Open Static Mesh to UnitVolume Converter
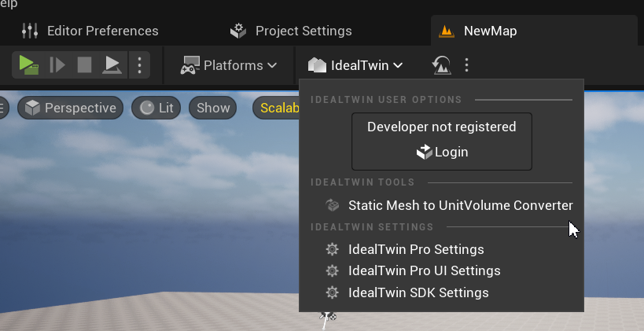644x331 pixels. [x=460, y=205]
